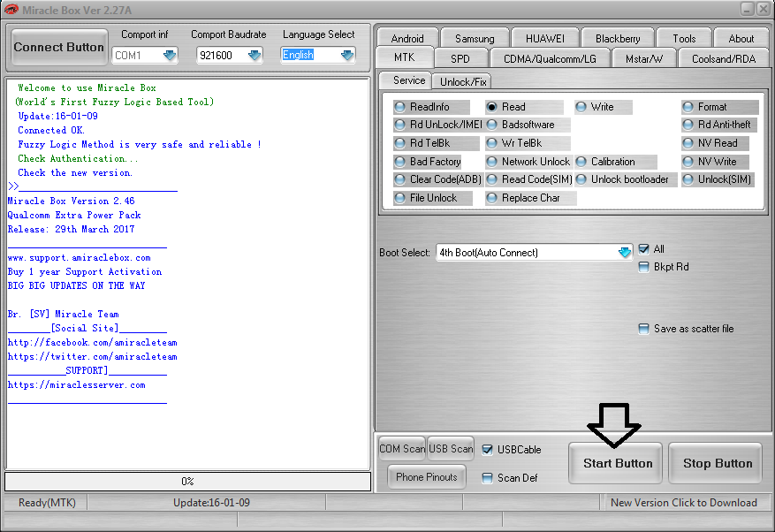Image resolution: width=775 pixels, height=532 pixels.
Task: Expand the Boot Select dropdown
Action: point(625,252)
